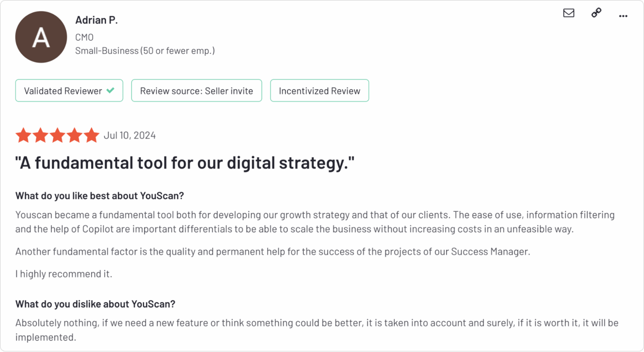Open reviewer name Adrian P.

point(96,20)
